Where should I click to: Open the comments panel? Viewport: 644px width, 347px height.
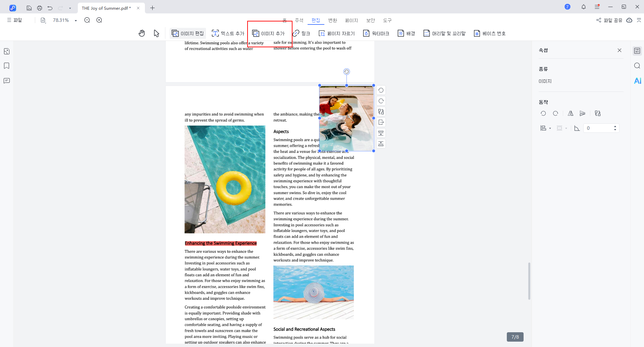[x=7, y=80]
